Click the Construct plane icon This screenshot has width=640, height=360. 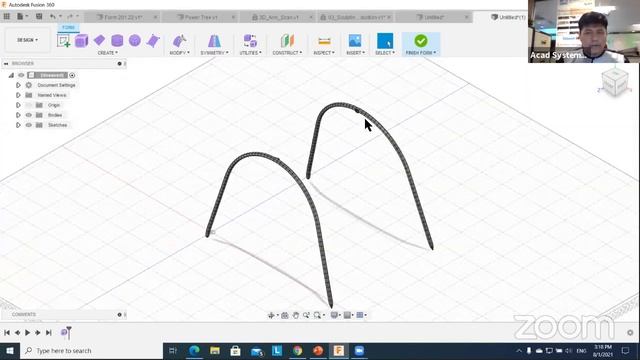tap(287, 41)
